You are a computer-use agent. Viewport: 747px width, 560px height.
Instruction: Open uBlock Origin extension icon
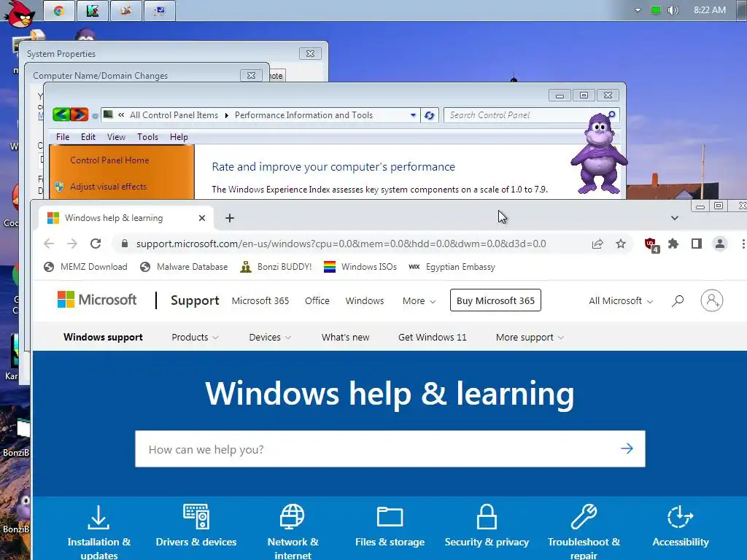651,245
